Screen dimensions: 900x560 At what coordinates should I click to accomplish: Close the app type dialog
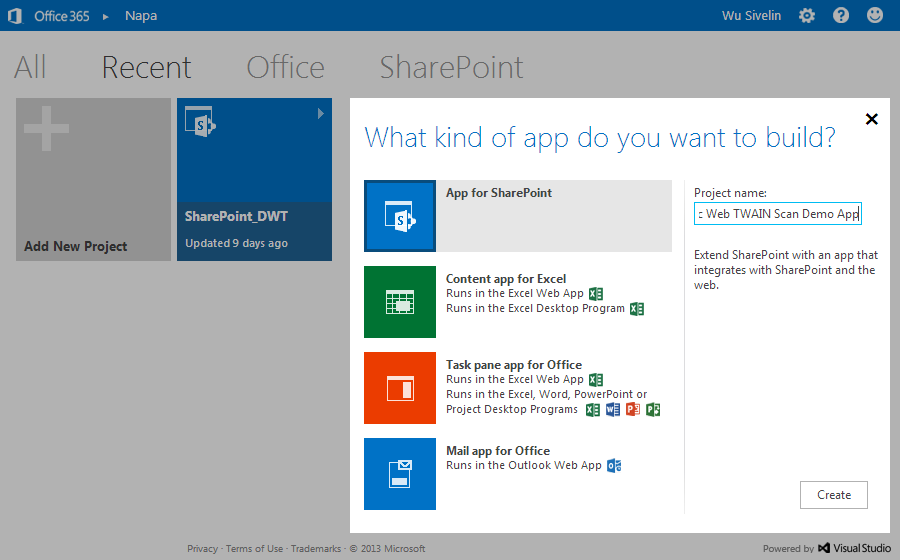[x=871, y=119]
